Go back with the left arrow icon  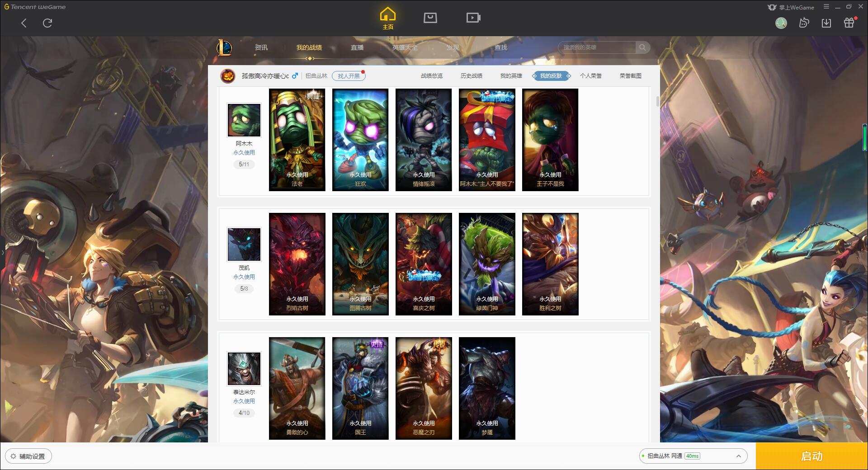pos(24,23)
